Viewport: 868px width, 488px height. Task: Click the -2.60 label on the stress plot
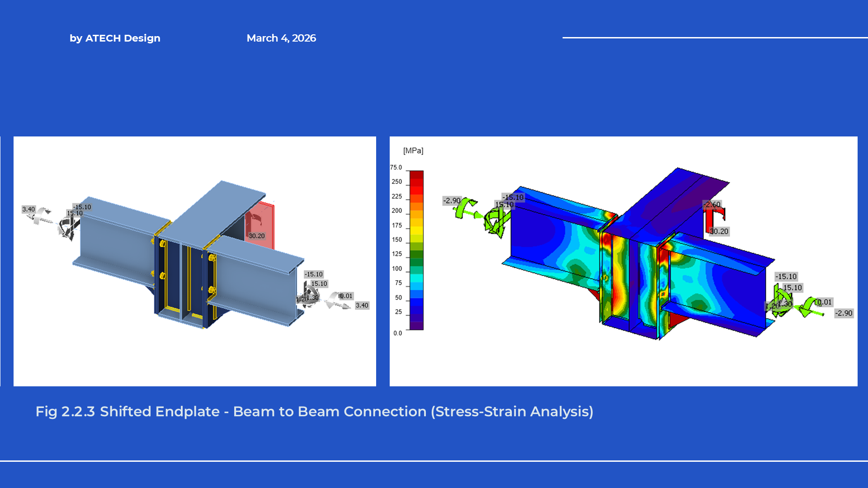(x=712, y=205)
